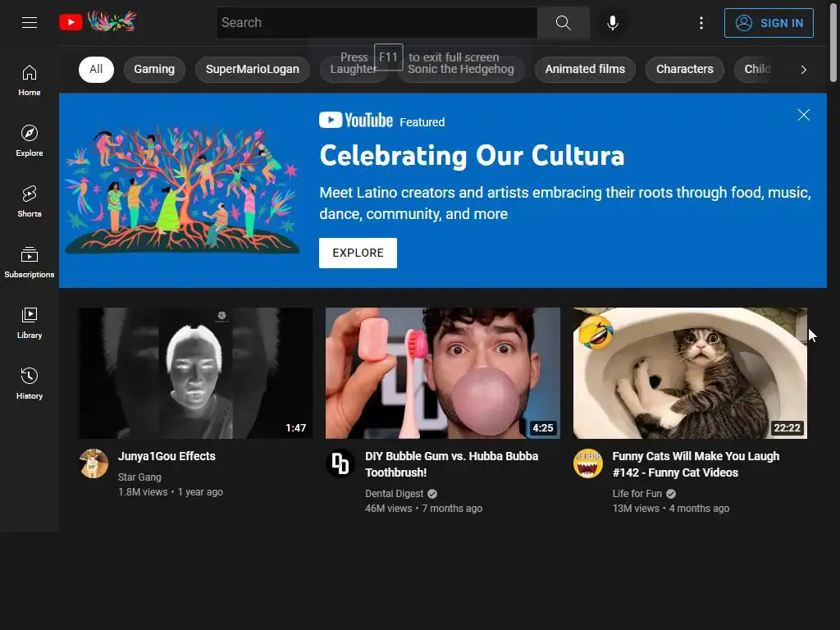The width and height of the screenshot is (840, 630).
Task: Click the 22:22 duration badge
Action: coord(787,428)
